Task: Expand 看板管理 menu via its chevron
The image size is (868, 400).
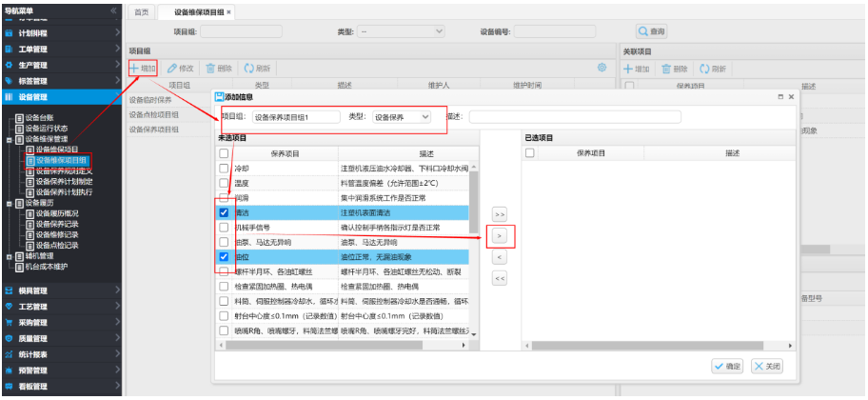Action: pyautogui.click(x=117, y=386)
